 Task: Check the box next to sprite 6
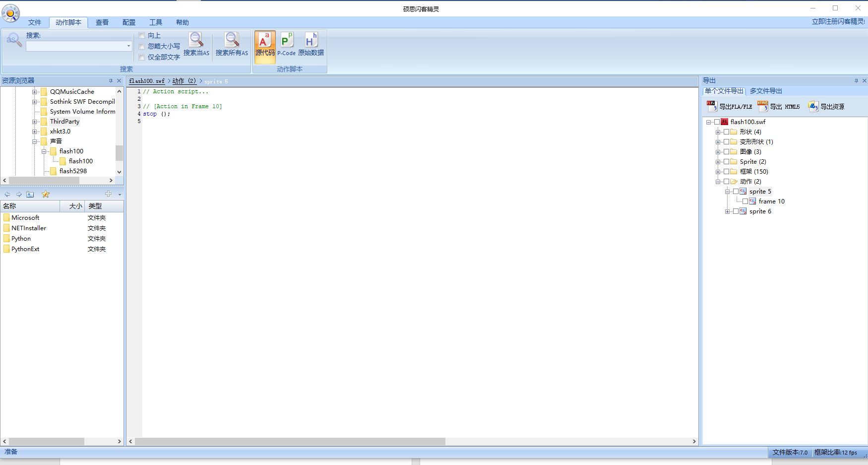point(736,211)
